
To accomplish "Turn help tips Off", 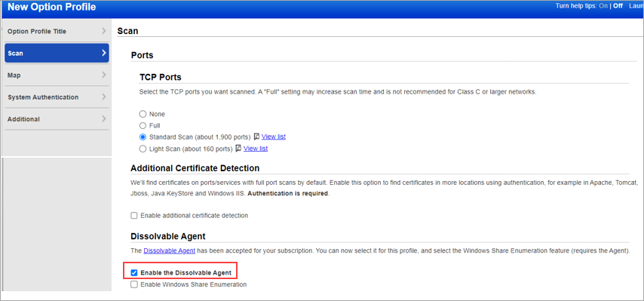I will [618, 6].
